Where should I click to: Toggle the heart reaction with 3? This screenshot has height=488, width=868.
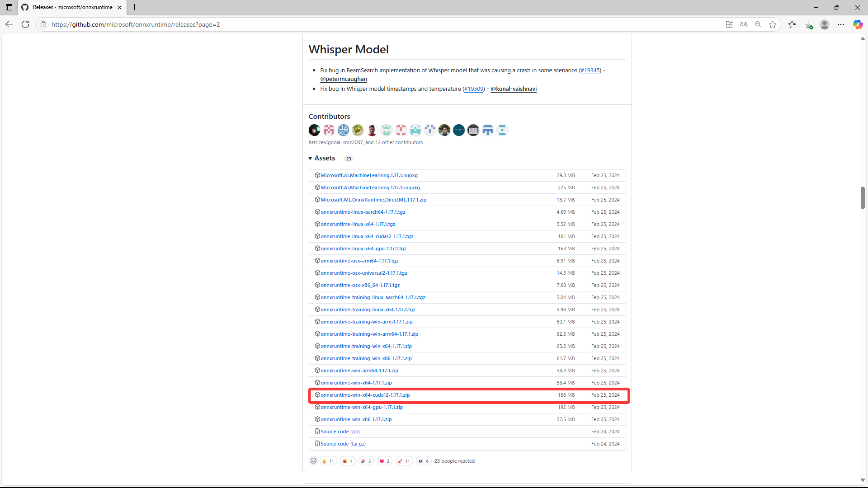pyautogui.click(x=385, y=461)
